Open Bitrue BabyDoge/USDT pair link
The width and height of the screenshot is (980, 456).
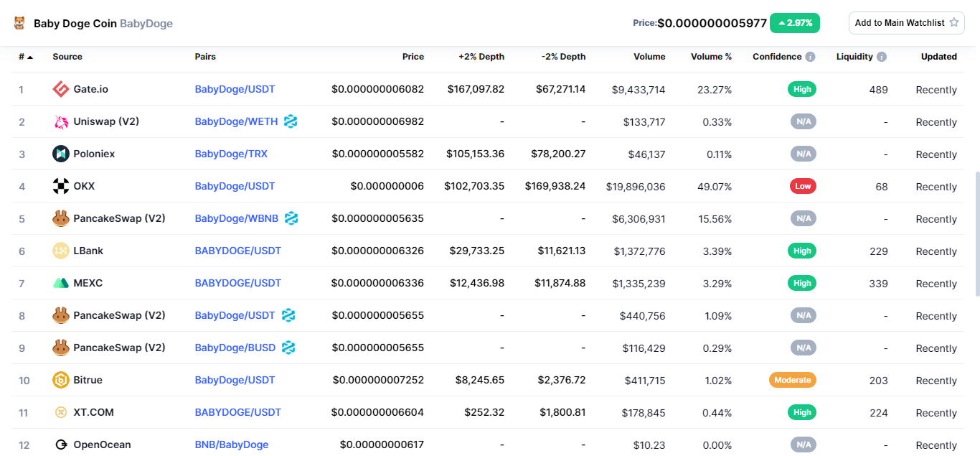235,380
